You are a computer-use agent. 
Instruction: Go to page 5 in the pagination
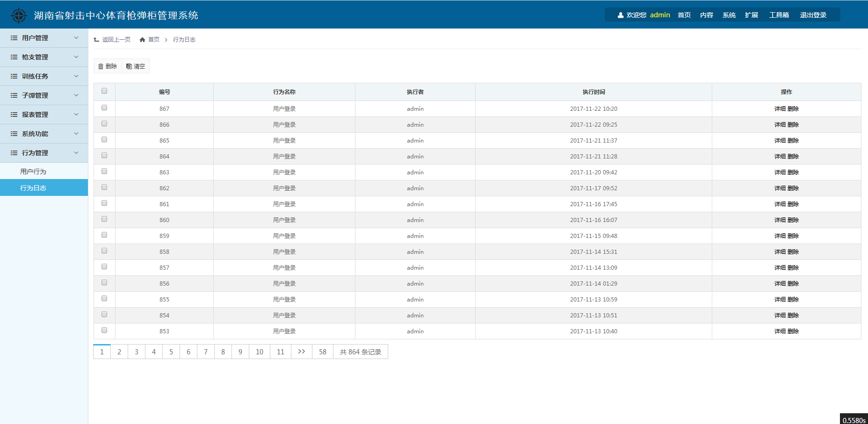point(171,352)
